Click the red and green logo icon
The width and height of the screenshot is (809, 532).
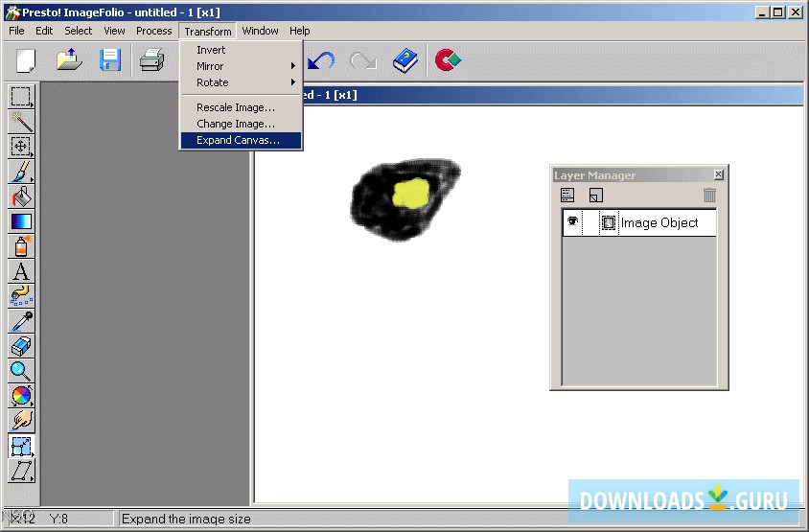pos(448,59)
